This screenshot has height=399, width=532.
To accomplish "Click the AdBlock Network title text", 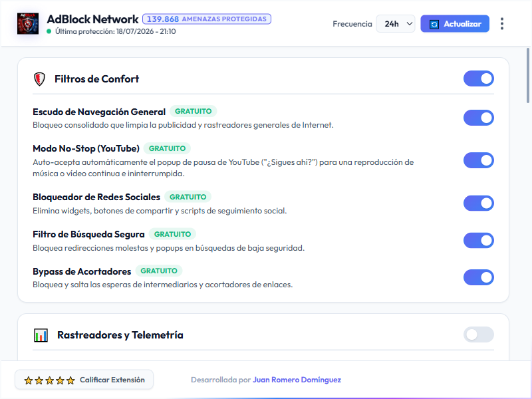I will coord(92,19).
